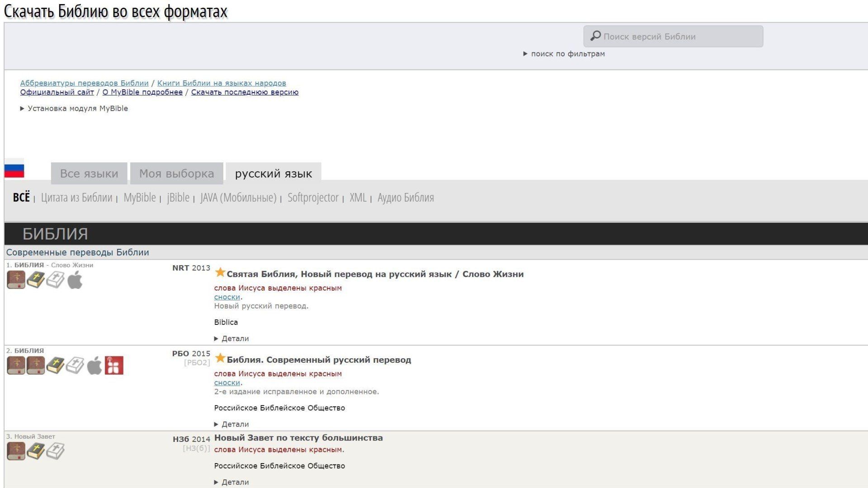Filter by Softprojector format
The image size is (868, 488).
(313, 197)
